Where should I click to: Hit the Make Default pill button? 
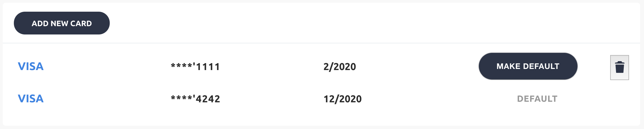coord(528,66)
